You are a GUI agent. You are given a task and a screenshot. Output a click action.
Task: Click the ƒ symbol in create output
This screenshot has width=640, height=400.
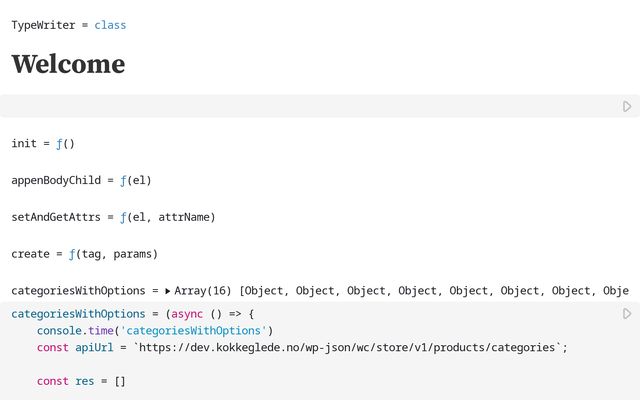pos(73,254)
